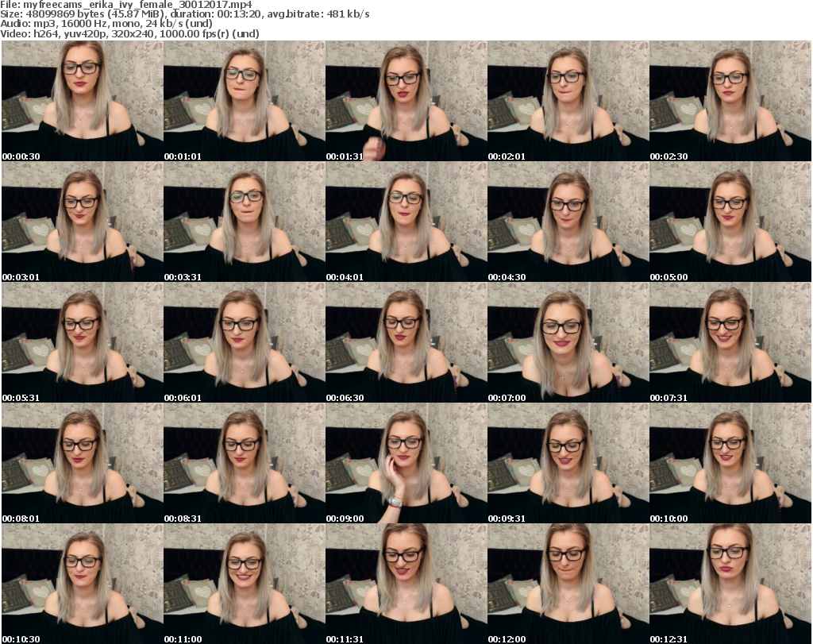Select the thumbnail frame at 00:12:31
Screen dimensions: 813x644
pyautogui.click(x=730, y=584)
